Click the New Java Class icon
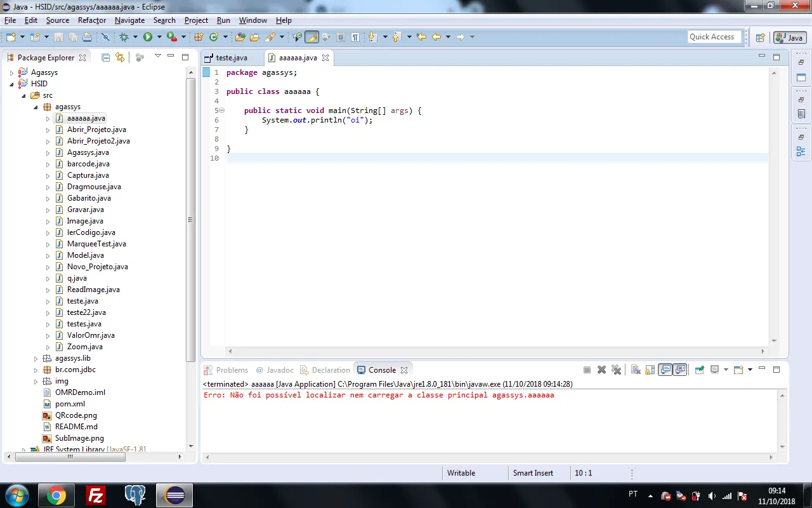The width and height of the screenshot is (812, 508). [214, 37]
